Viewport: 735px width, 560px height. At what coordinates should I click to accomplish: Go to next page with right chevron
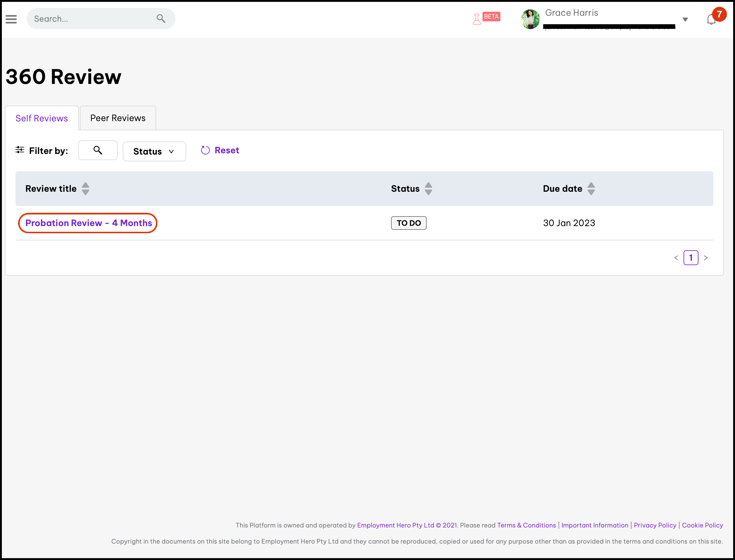[x=706, y=258]
